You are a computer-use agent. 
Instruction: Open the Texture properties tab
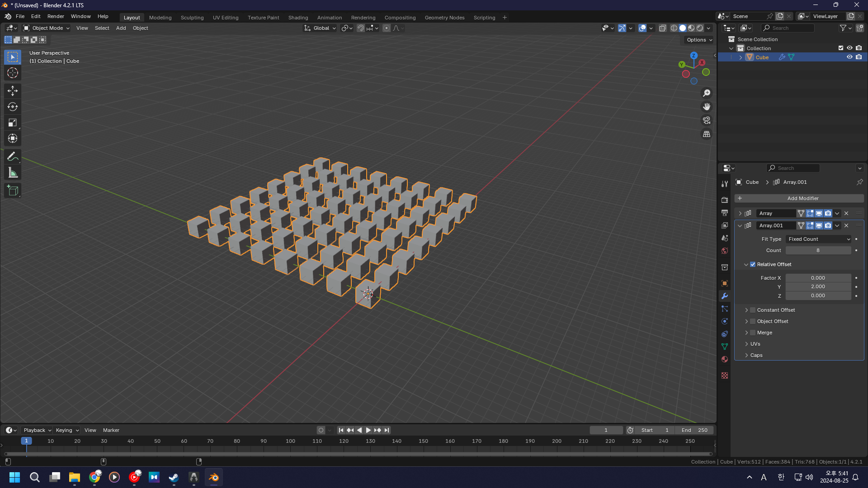coord(725,375)
